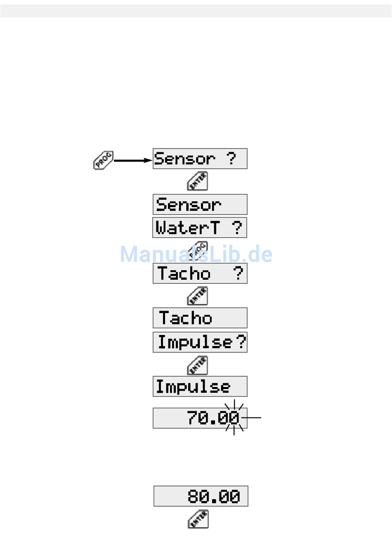Select the 'Sensor ?' display box
The image size is (392, 552).
click(200, 159)
